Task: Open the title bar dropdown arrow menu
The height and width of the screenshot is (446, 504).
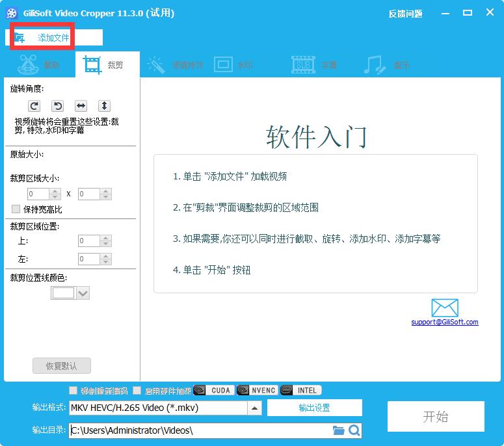Action: coord(445,13)
